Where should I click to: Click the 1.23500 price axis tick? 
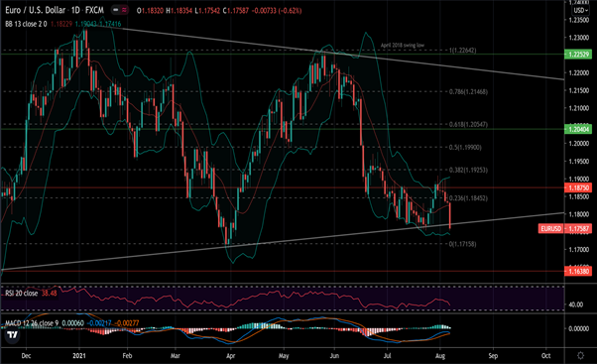click(x=578, y=20)
